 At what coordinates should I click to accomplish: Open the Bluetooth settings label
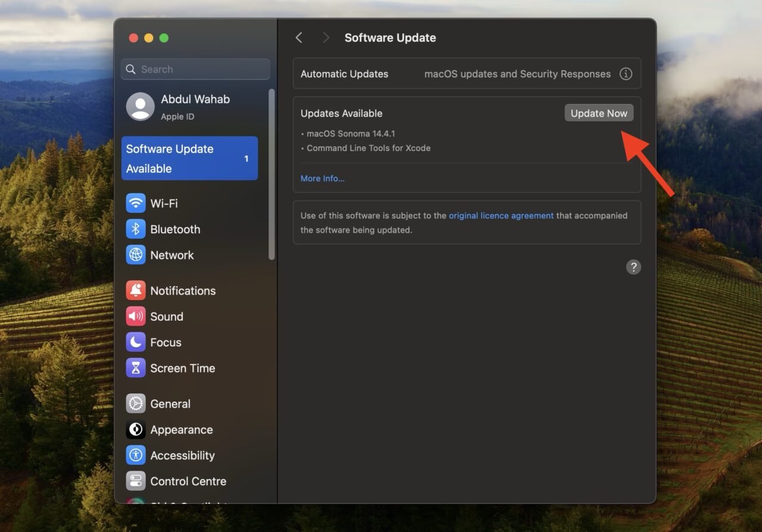[x=175, y=229]
